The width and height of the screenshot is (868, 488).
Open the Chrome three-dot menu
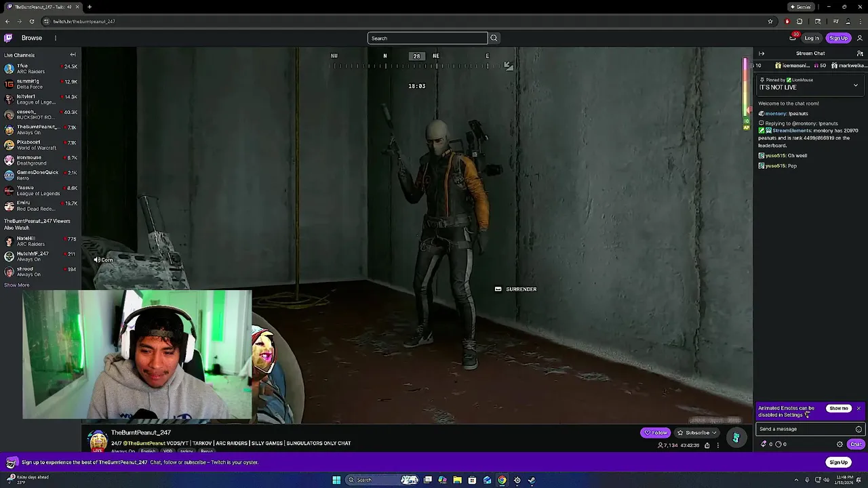[860, 21]
